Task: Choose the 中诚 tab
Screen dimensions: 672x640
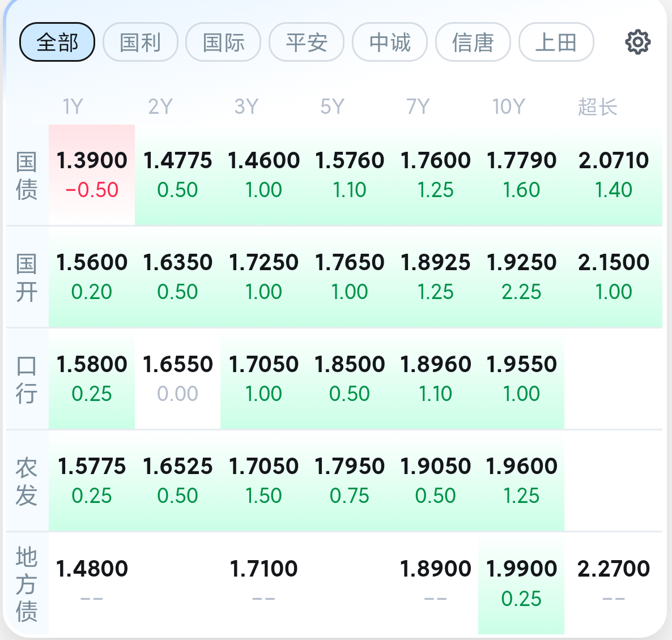Action: click(x=390, y=42)
